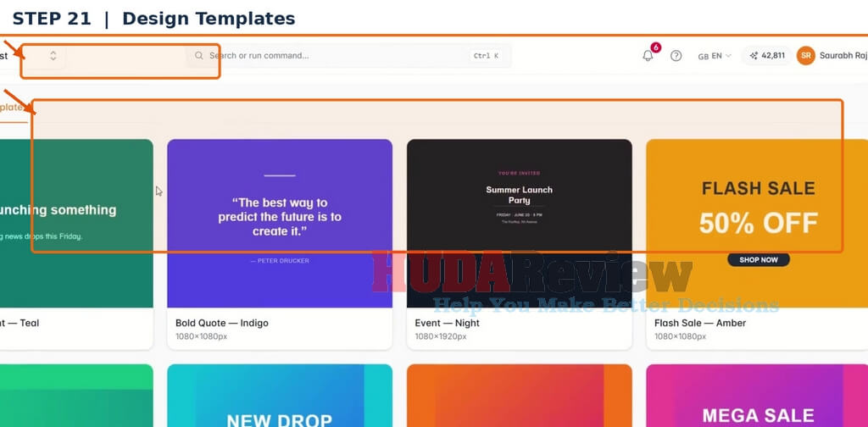This screenshot has width=868, height=427.
Task: Open the Flash Sale 50% OFF template
Action: click(x=757, y=224)
